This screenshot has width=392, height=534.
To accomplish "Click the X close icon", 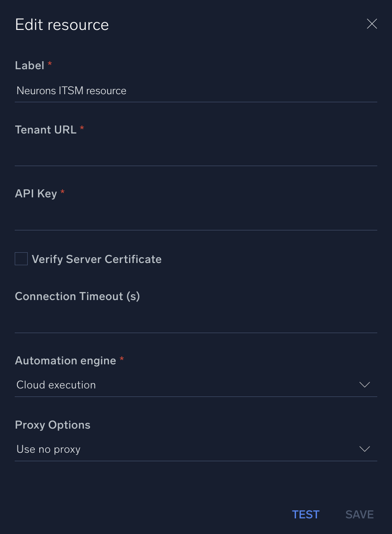I will [372, 24].
